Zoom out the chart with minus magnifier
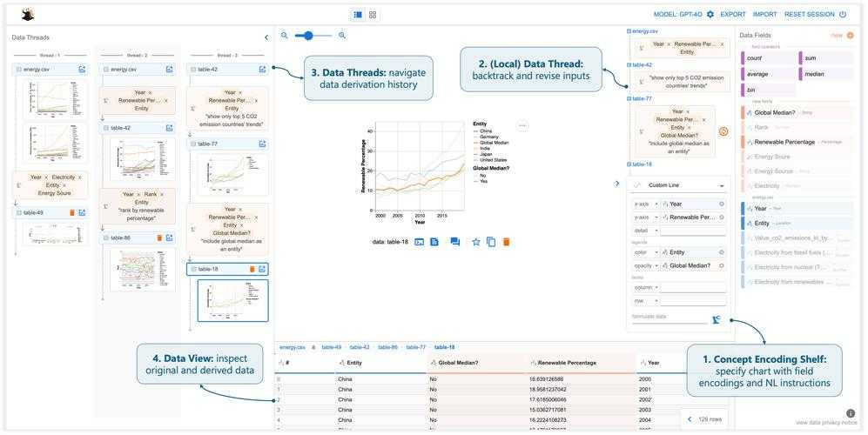Image resolution: width=868 pixels, height=435 pixels. tap(285, 36)
